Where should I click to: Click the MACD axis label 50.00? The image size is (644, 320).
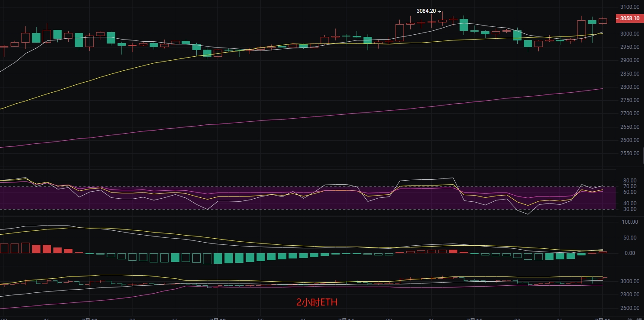[x=630, y=238]
